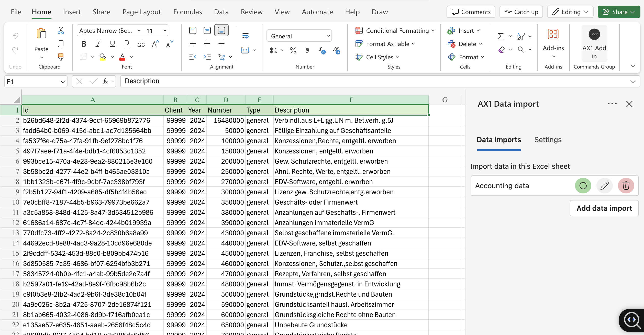Click the Clear eraser icon

(502, 50)
